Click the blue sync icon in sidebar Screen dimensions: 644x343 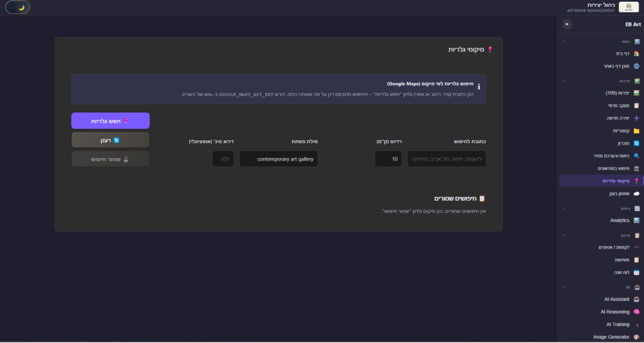(636, 143)
